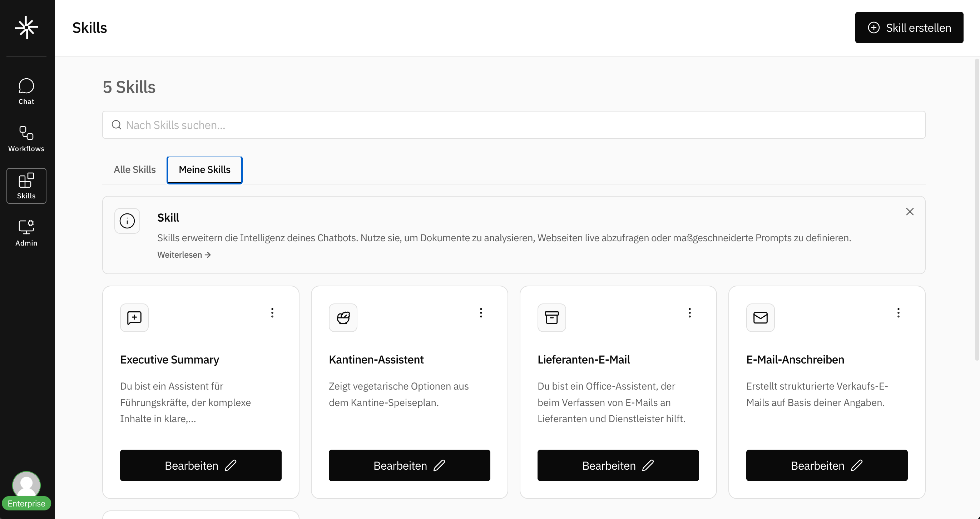Click Bearbeiten on Executive Summary card

click(201, 465)
